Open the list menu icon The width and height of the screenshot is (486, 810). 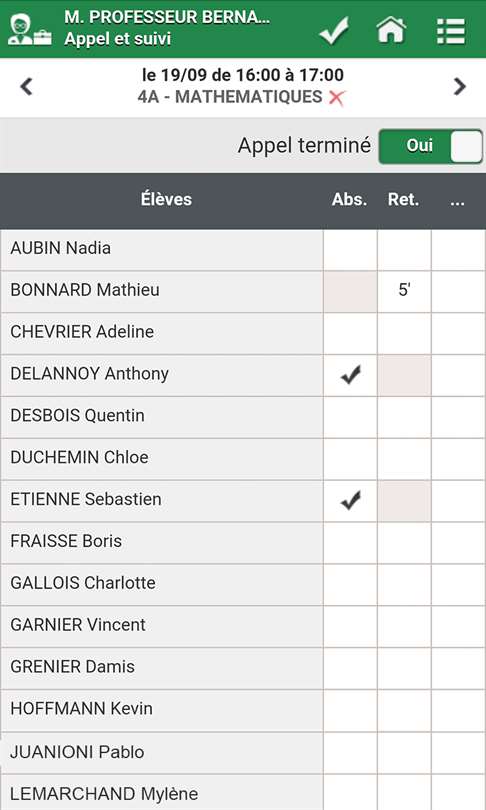click(451, 31)
